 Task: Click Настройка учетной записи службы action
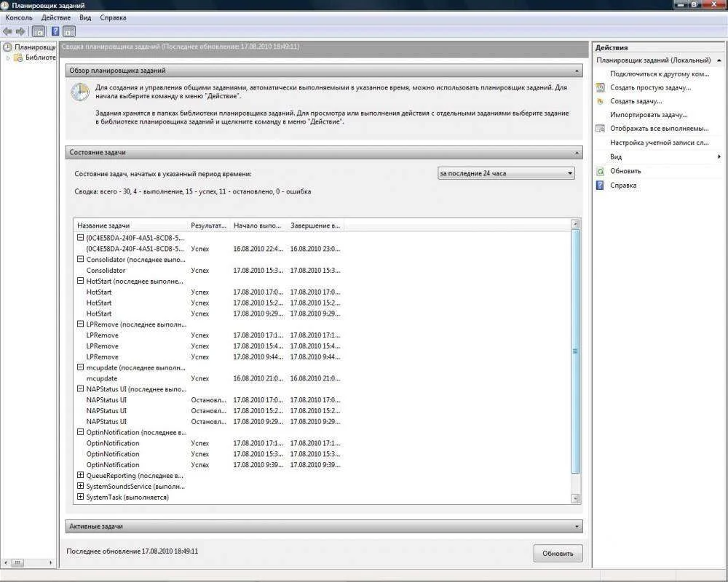pyautogui.click(x=660, y=143)
